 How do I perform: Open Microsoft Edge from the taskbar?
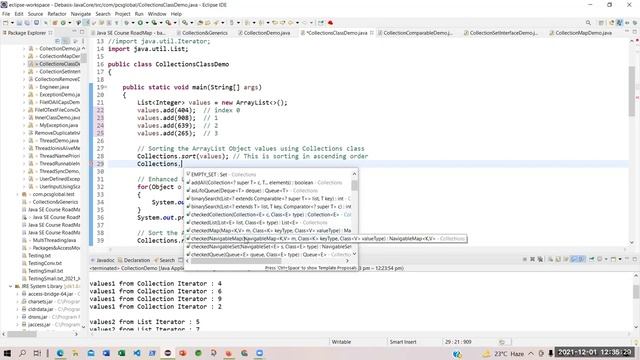60,353
